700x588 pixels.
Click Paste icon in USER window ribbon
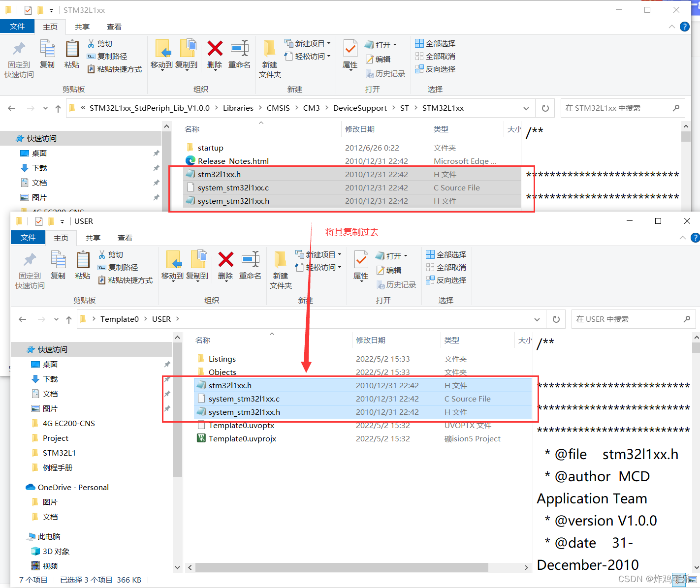(x=83, y=265)
